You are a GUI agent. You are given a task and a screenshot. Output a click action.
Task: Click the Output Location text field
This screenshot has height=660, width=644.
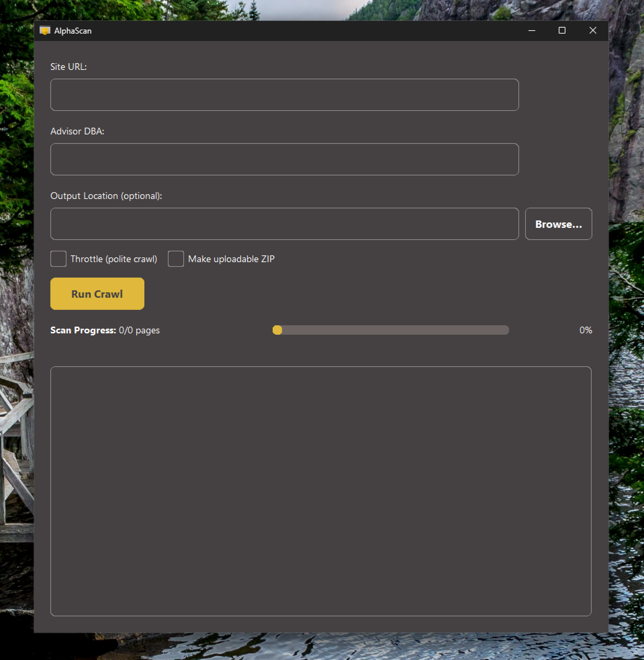pyautogui.click(x=284, y=224)
